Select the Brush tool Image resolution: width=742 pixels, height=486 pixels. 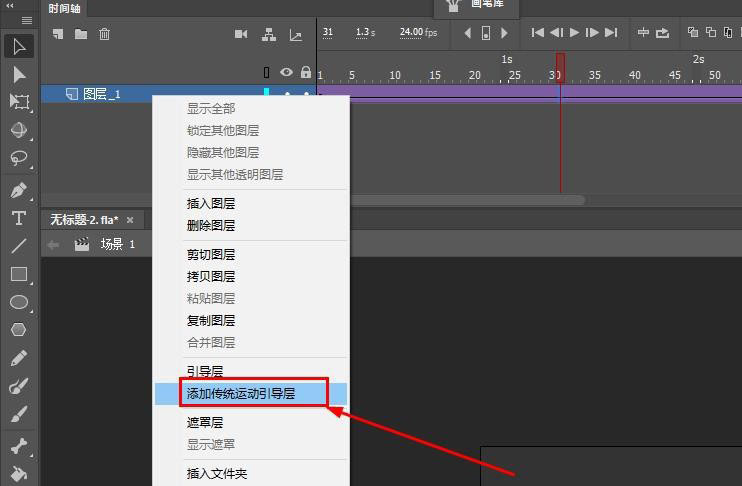tap(19, 414)
